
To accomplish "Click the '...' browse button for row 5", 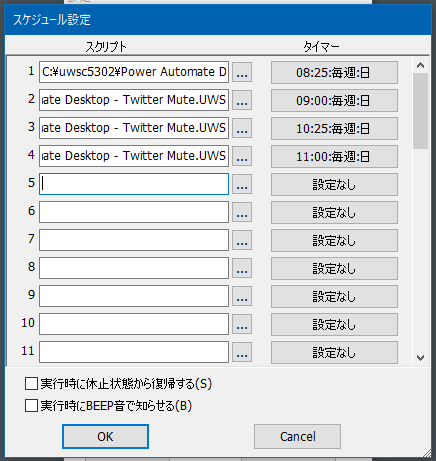I will 242,184.
